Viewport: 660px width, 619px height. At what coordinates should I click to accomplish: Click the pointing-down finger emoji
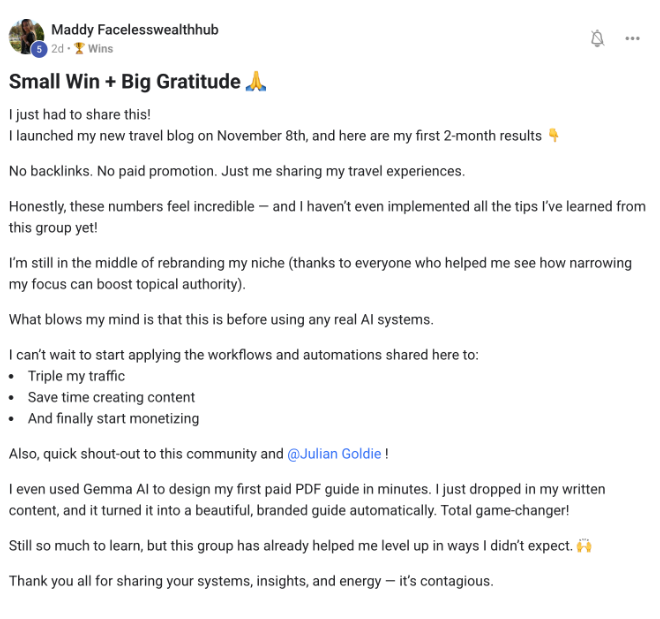coord(554,135)
